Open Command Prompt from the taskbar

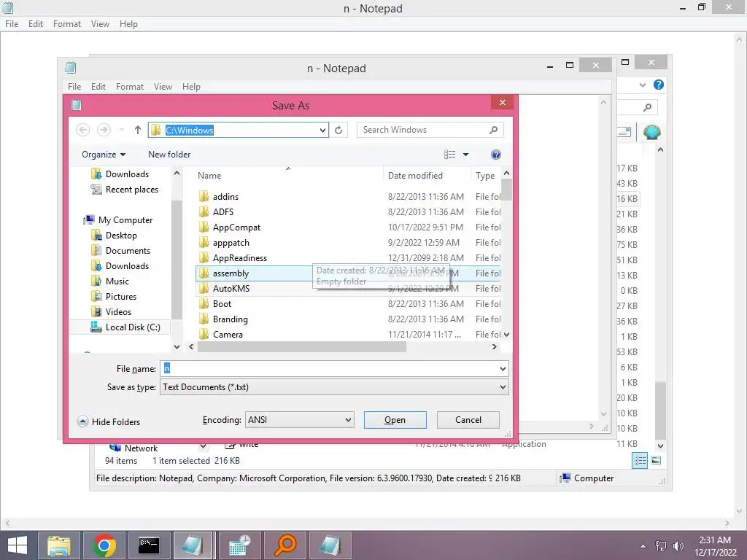click(149, 545)
